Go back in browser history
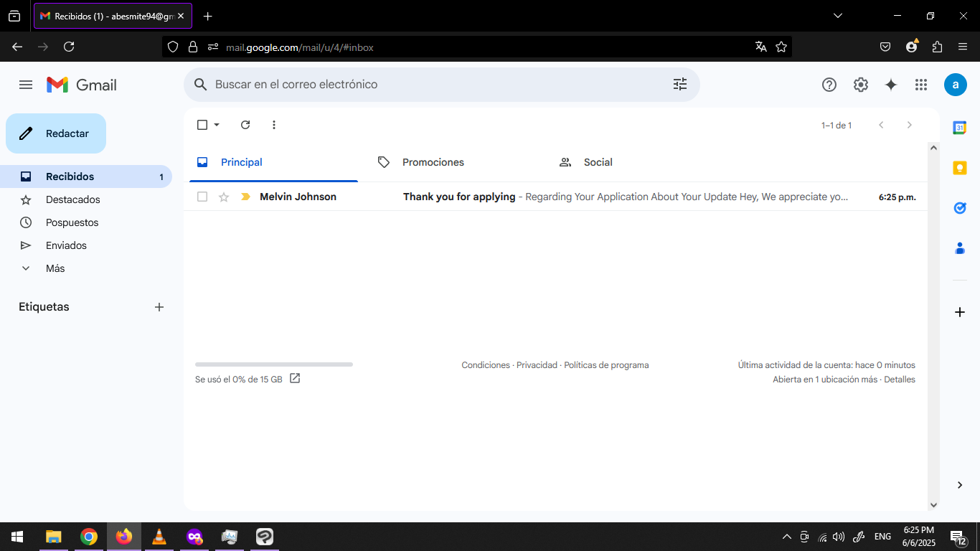Viewport: 980px width, 551px height. click(17, 47)
